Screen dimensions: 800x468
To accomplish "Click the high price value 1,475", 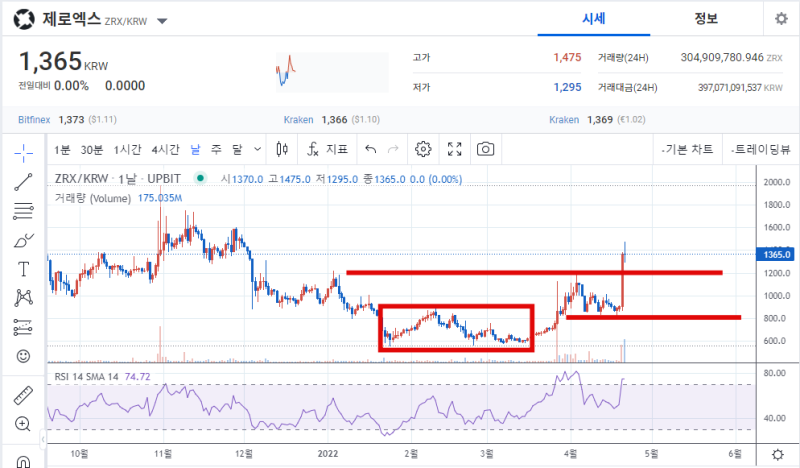I will tap(567, 58).
